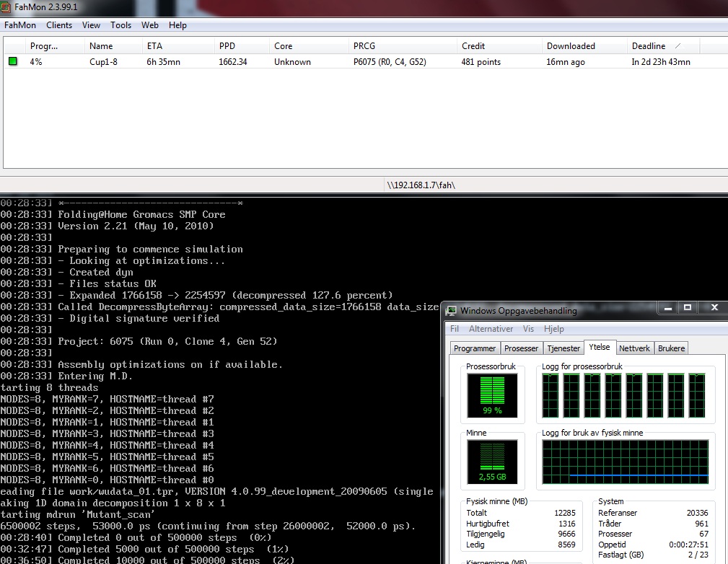The width and height of the screenshot is (728, 564).
Task: Sort clients by the PPD column header
Action: point(227,46)
